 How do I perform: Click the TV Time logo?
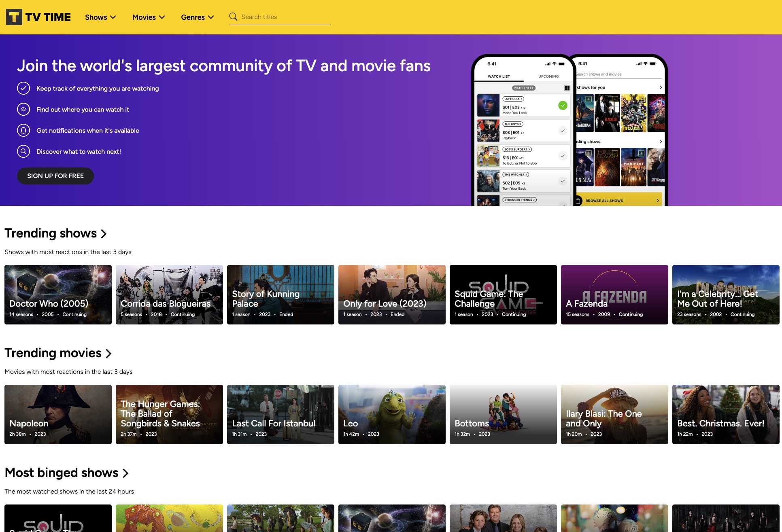coord(38,17)
